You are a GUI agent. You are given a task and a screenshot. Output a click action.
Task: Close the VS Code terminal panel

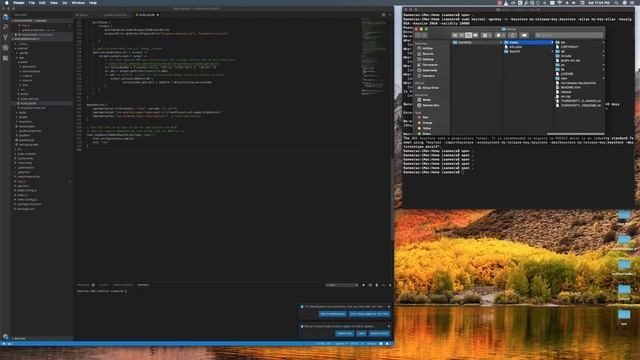pyautogui.click(x=390, y=285)
